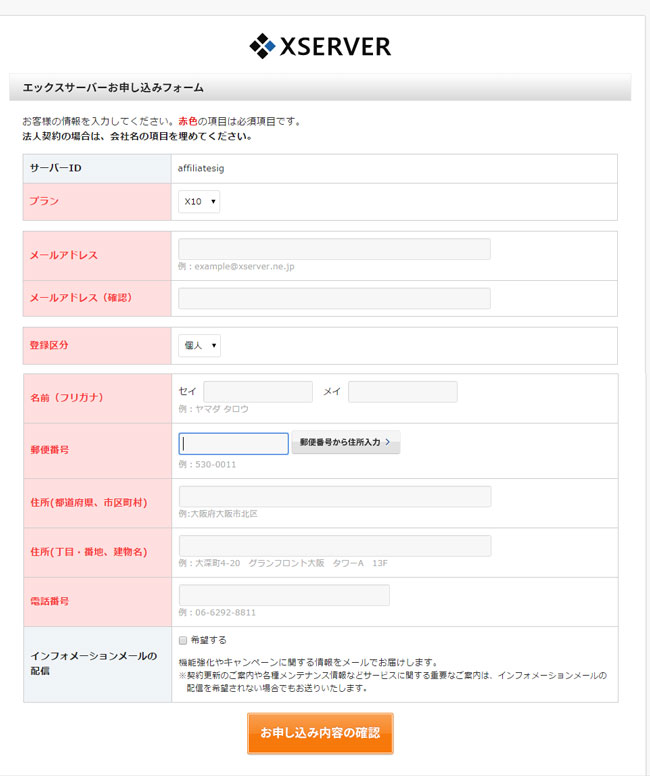Click the 希望する checkbox label text
The width and height of the screenshot is (650, 776).
click(208, 640)
